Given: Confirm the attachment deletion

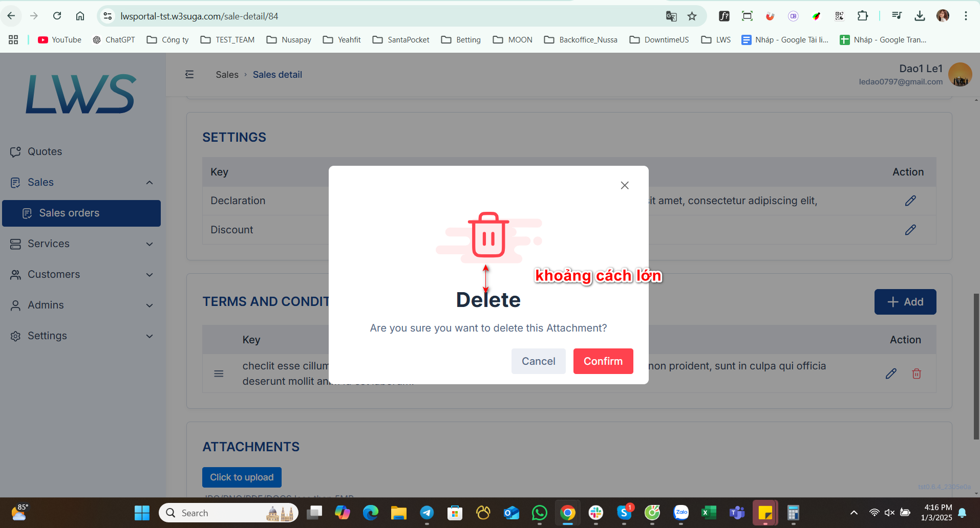Looking at the screenshot, I should (603, 361).
